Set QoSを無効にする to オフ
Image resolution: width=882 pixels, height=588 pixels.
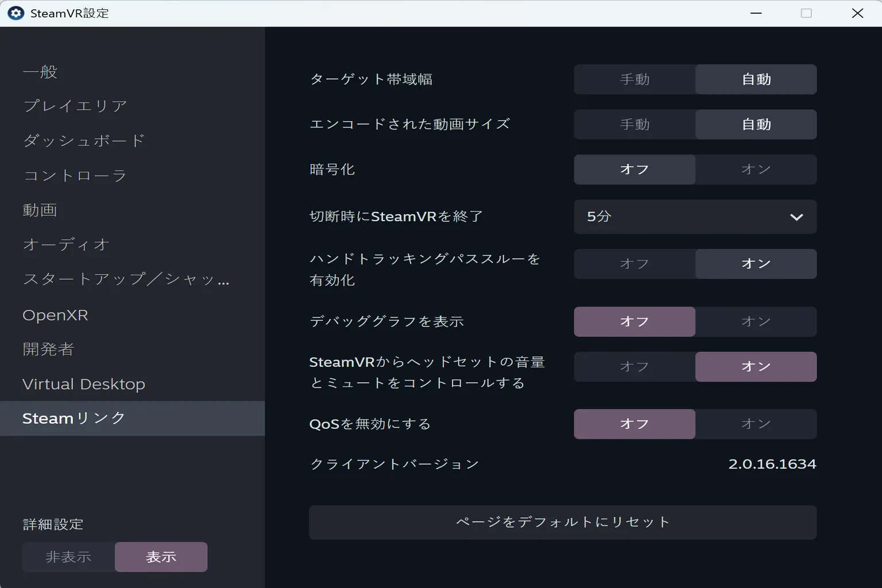[635, 424]
